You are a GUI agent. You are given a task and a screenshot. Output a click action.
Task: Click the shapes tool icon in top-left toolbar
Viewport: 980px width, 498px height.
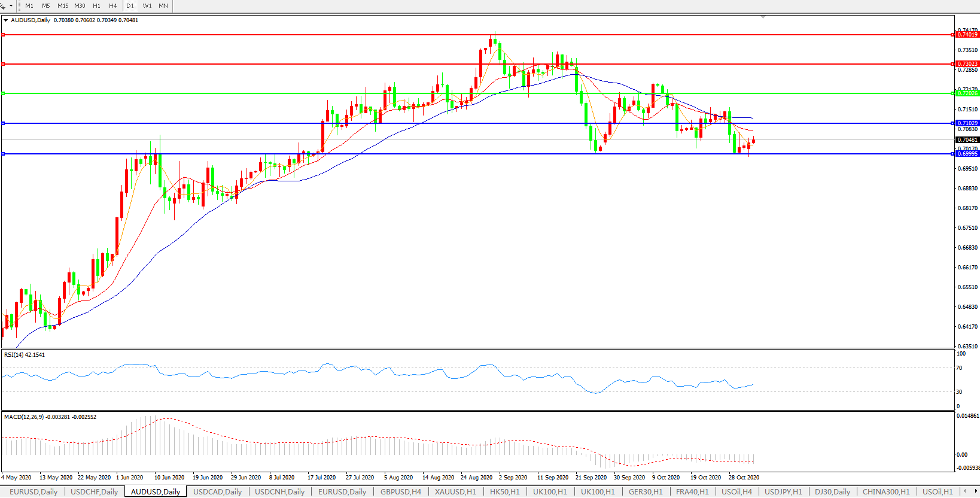coord(3,5)
